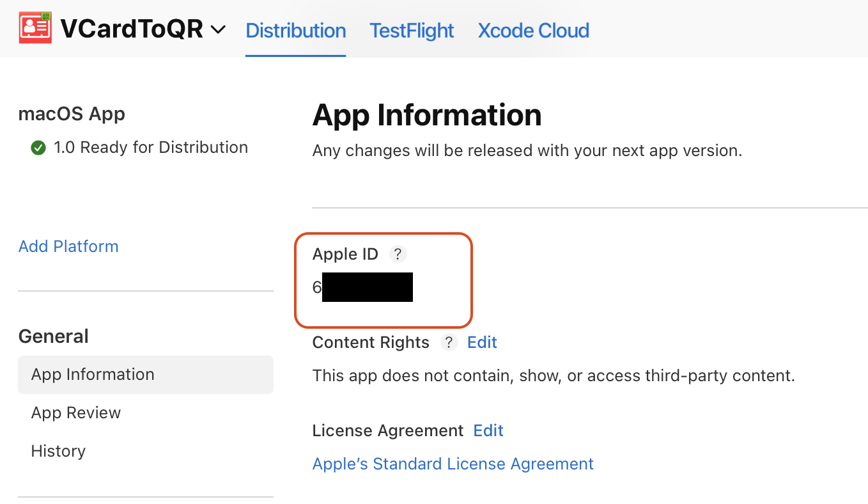868x504 pixels.
Task: Click the Content Rights help icon
Action: 449,343
